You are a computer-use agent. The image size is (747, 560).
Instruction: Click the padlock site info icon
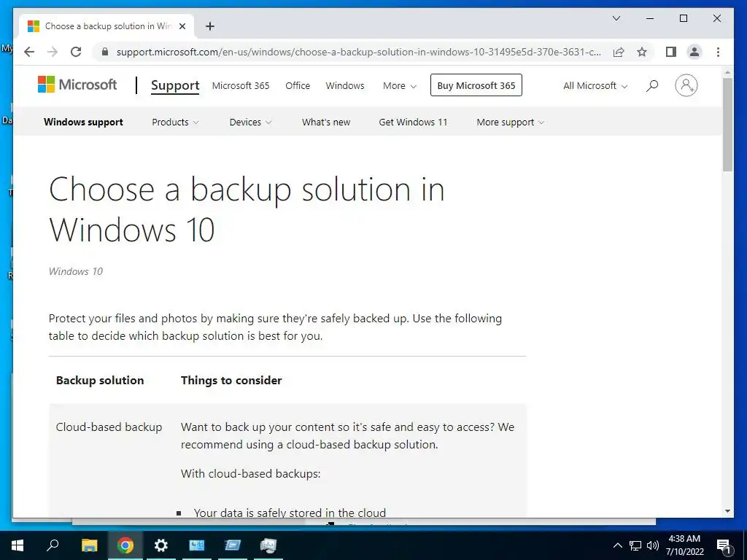pos(105,52)
